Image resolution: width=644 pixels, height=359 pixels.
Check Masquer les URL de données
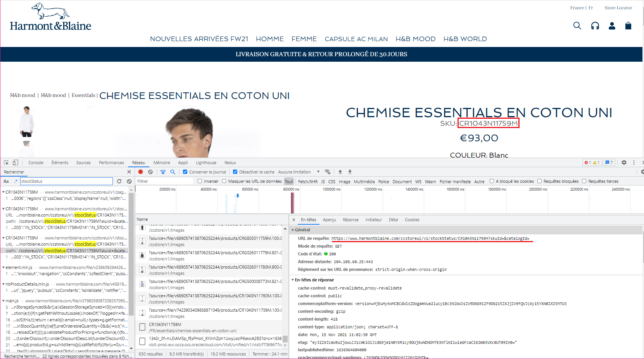(x=224, y=181)
